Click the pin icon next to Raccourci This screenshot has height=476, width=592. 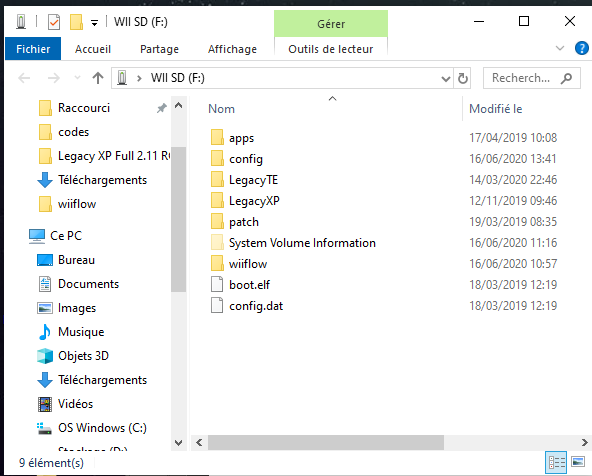pos(162,108)
